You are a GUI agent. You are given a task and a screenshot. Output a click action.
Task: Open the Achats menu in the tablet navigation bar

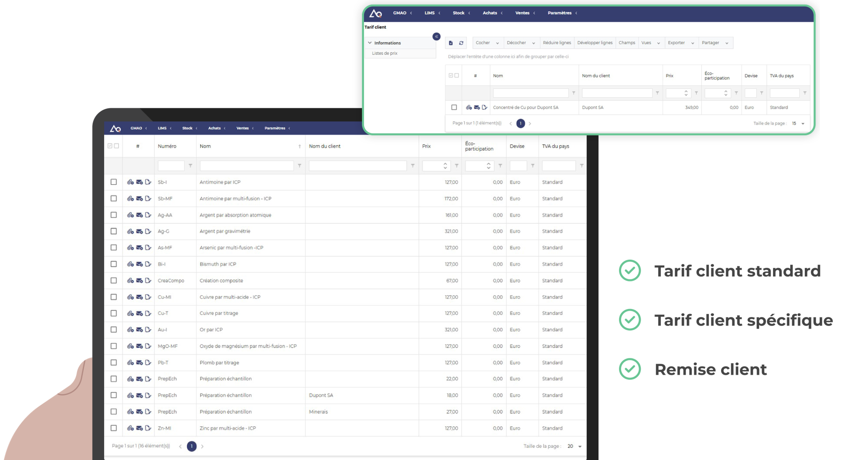tap(217, 128)
